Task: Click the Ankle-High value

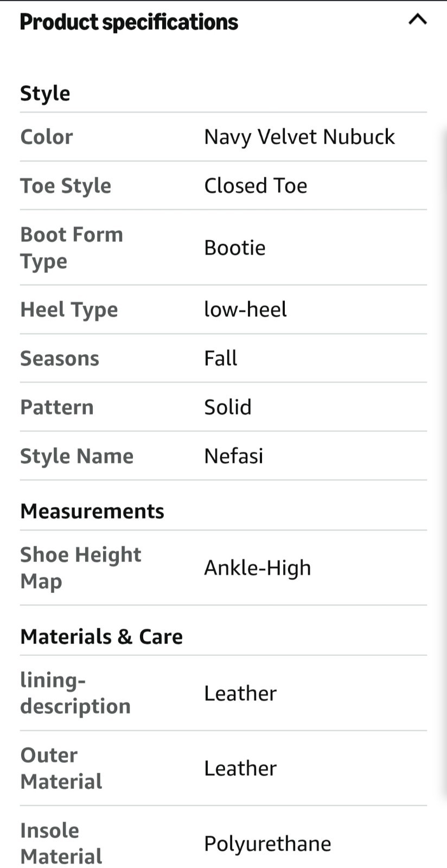Action: point(258,568)
